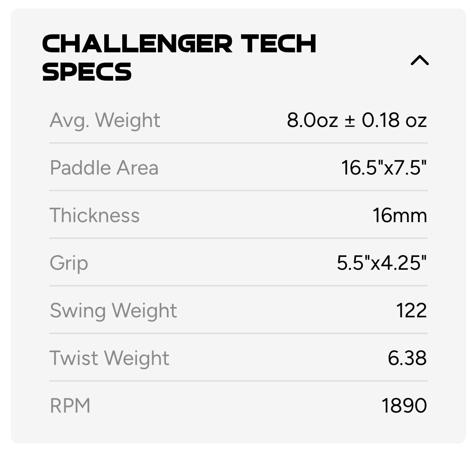Select the RPM label
This screenshot has width=476, height=449.
(70, 406)
